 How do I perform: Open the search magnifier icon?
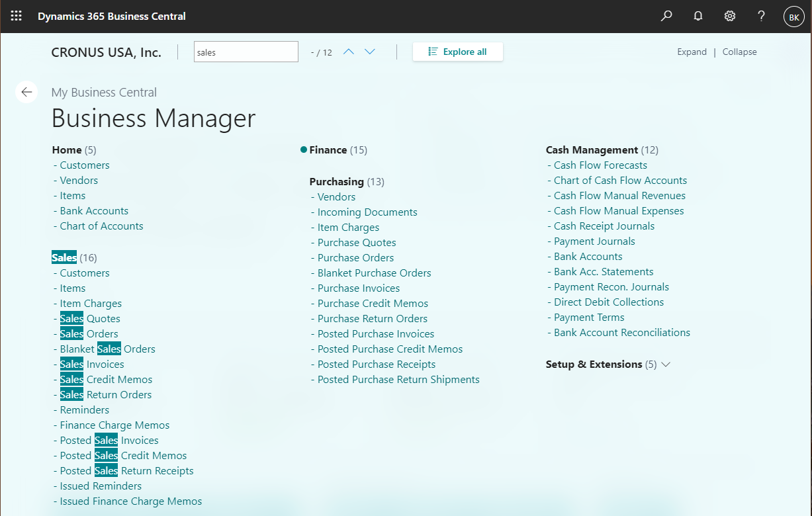click(666, 16)
